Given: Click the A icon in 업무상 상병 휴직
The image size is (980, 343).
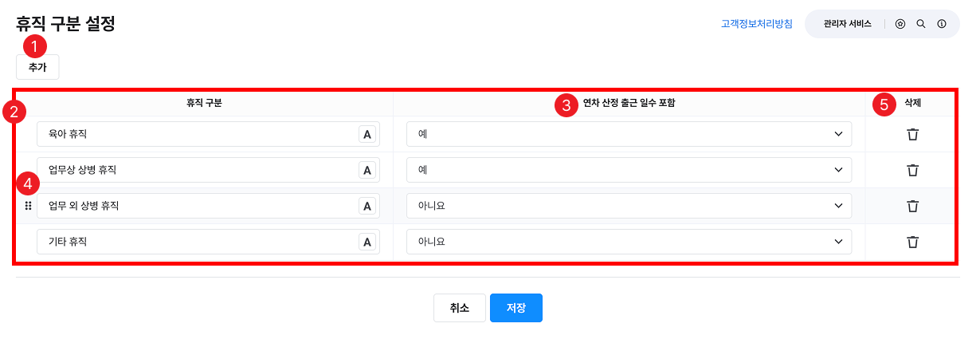Looking at the screenshot, I should click(367, 170).
